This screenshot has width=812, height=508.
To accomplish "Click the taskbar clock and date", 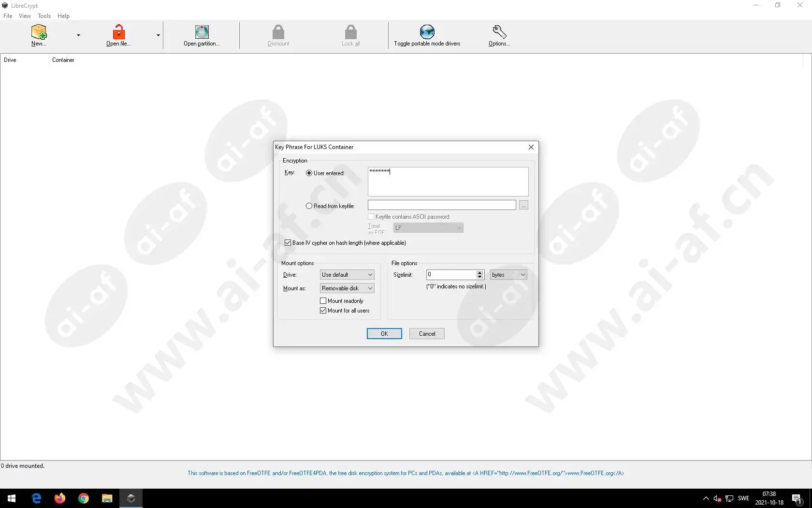I will pos(769,498).
